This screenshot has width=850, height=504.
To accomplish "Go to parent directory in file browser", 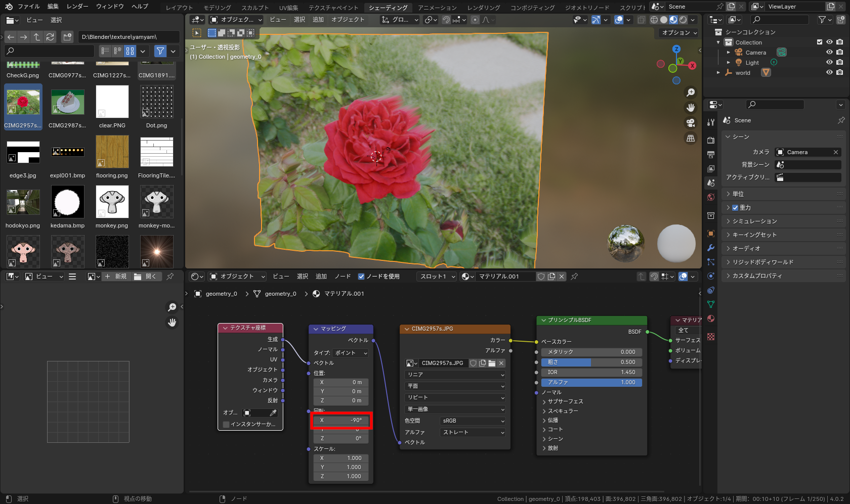I will point(37,37).
